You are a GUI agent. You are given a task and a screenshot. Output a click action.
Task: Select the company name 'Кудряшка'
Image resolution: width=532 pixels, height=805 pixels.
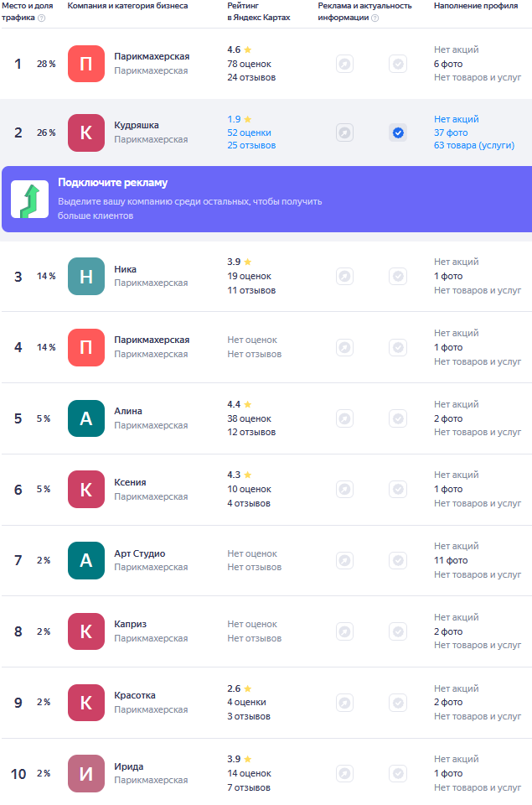click(137, 125)
